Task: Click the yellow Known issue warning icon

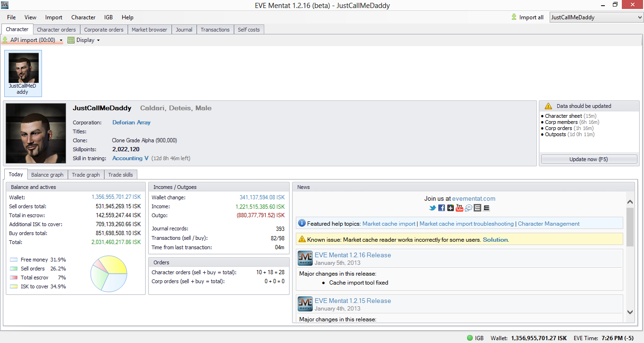Action: [x=302, y=239]
